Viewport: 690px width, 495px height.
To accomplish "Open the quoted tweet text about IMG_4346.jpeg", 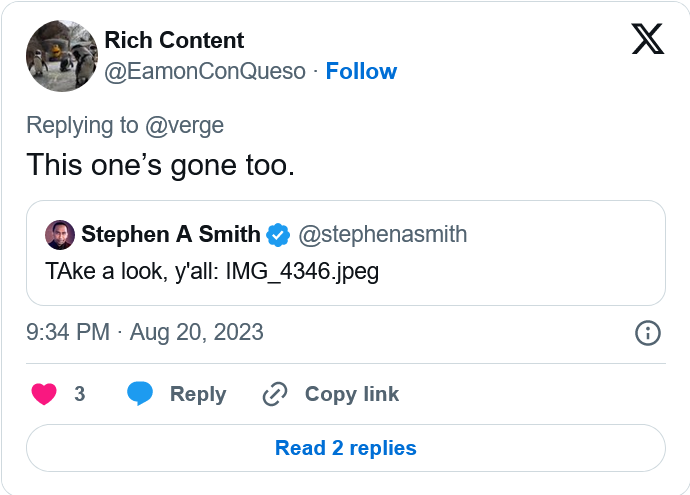I will point(212,271).
